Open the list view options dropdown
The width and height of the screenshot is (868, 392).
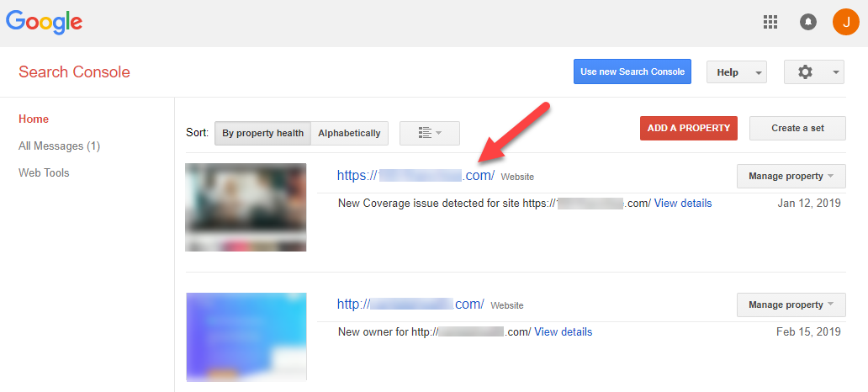click(x=430, y=133)
